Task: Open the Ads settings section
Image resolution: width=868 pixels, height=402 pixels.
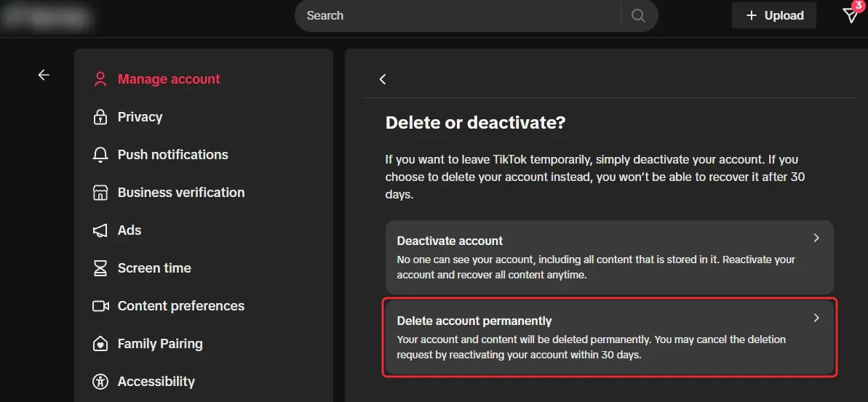Action: 130,230
